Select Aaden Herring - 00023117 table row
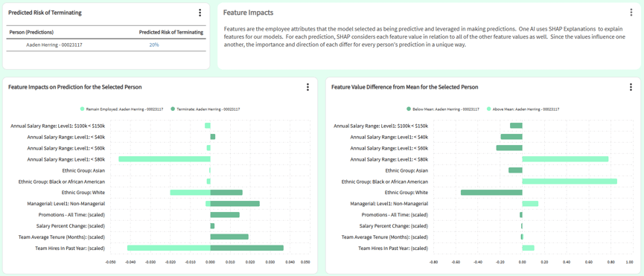This screenshot has width=644, height=276. point(106,45)
